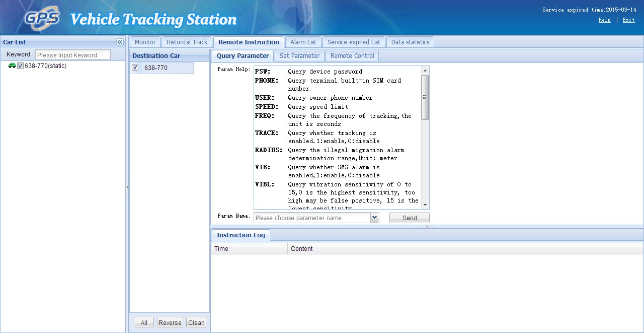The width and height of the screenshot is (644, 333).
Task: Click the RADIUS: parameter help entry
Action: [269, 150]
